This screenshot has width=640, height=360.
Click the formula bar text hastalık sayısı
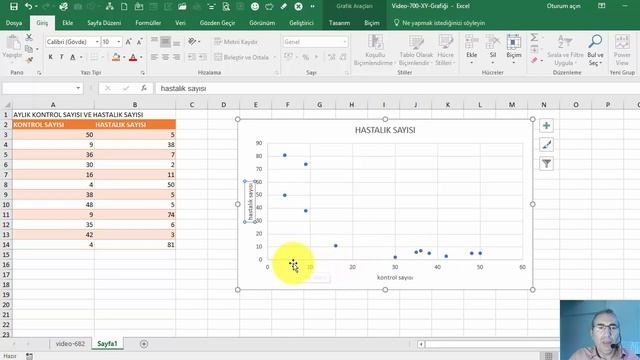183,88
